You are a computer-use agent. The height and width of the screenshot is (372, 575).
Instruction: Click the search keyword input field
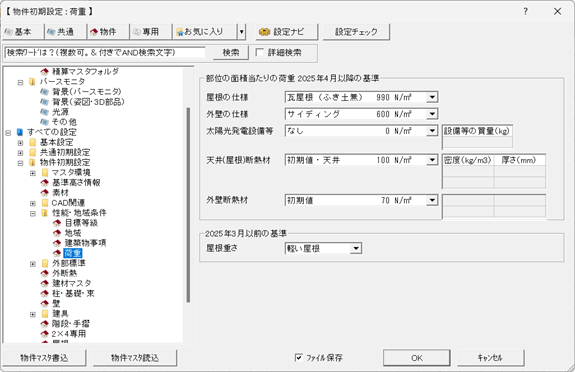(x=105, y=52)
